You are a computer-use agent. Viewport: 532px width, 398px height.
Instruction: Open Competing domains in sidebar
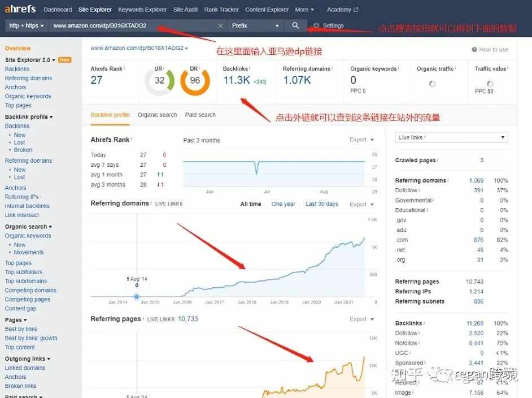click(x=30, y=290)
